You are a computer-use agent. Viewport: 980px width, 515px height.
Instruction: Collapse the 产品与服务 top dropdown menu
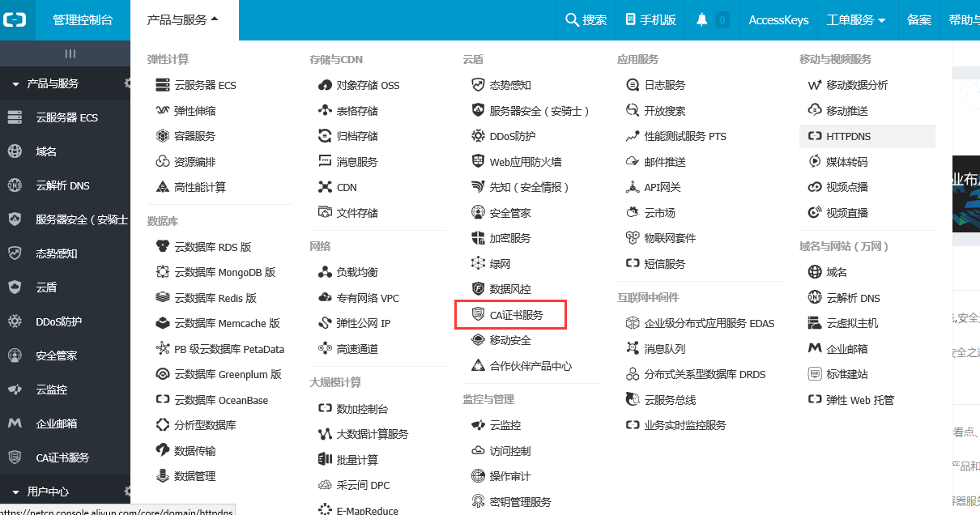coord(183,20)
